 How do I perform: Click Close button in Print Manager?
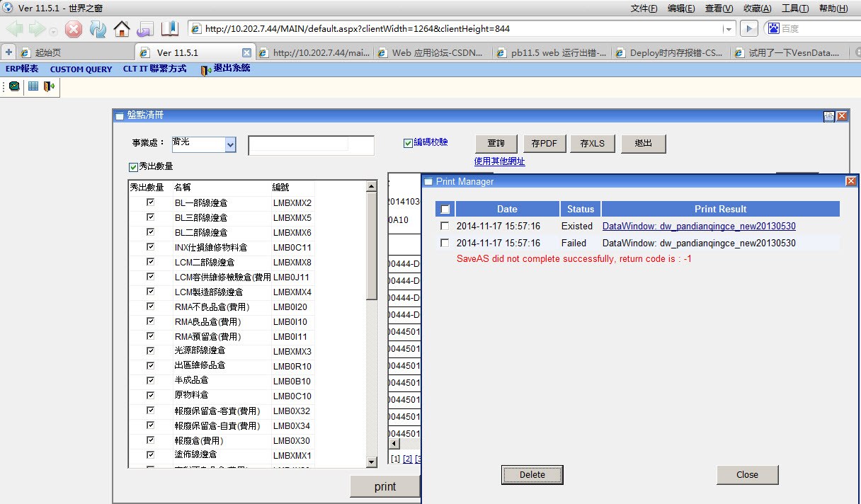pyautogui.click(x=747, y=475)
